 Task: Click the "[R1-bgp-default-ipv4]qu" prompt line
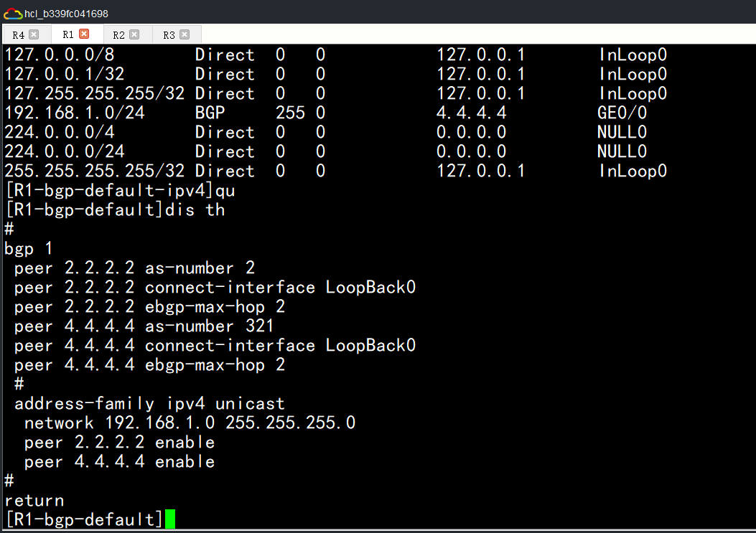tap(120, 191)
